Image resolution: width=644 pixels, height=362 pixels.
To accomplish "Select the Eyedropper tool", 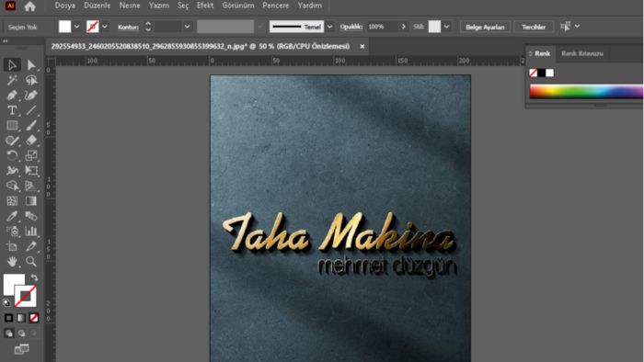I will coord(12,216).
